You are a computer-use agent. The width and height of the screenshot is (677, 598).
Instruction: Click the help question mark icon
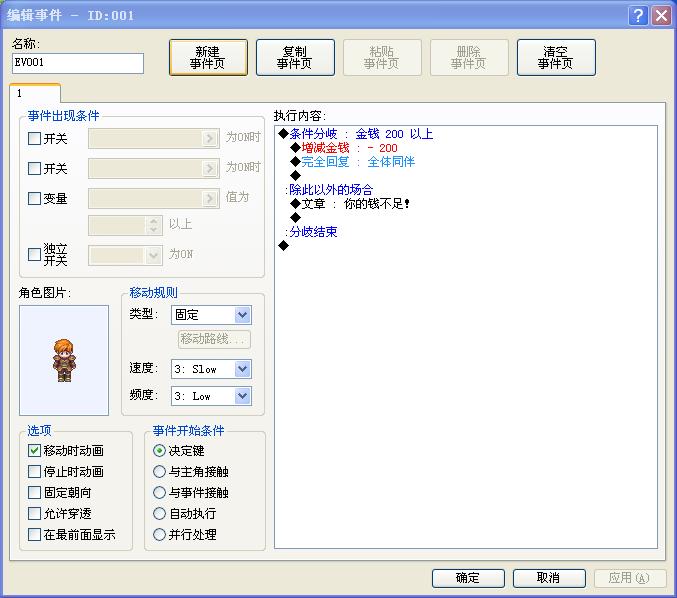[x=638, y=16]
